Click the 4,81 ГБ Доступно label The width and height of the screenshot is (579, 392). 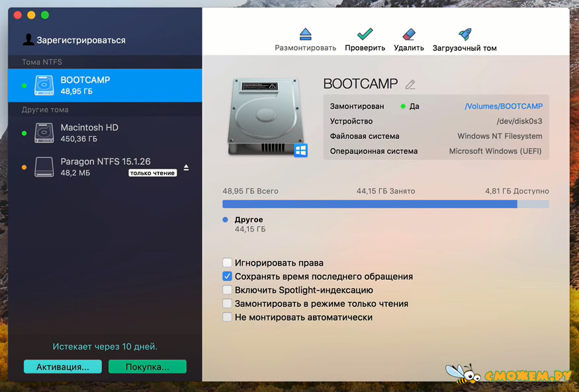coord(517,191)
